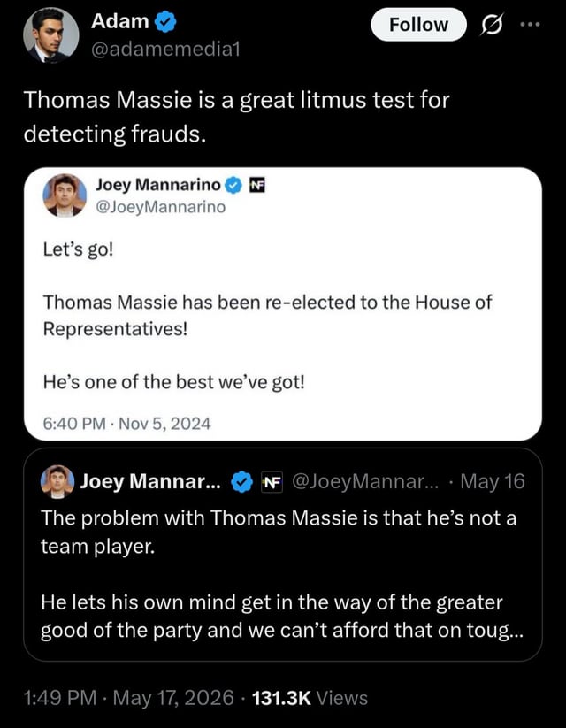566x728 pixels.
Task: Click the May 16 date on quoted tweet
Action: point(493,481)
